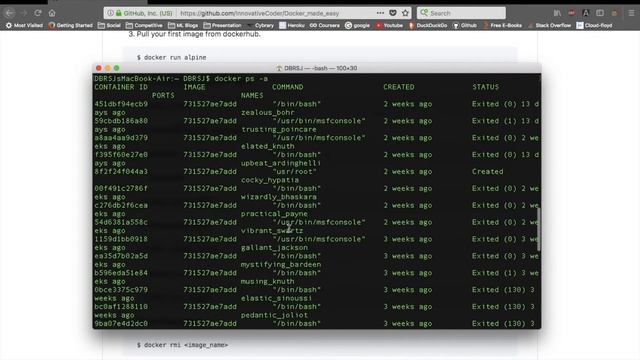Open the Firefox hamburger menu
The width and height of the screenshot is (640, 360).
631,13
